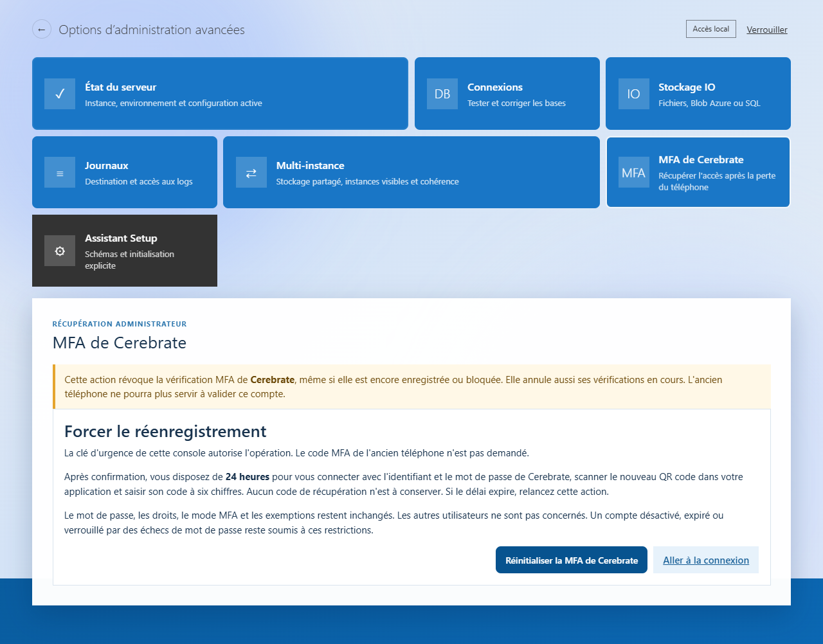This screenshot has height=644, width=823.
Task: Click the Options d'administration avancées heading
Action: pos(152,30)
